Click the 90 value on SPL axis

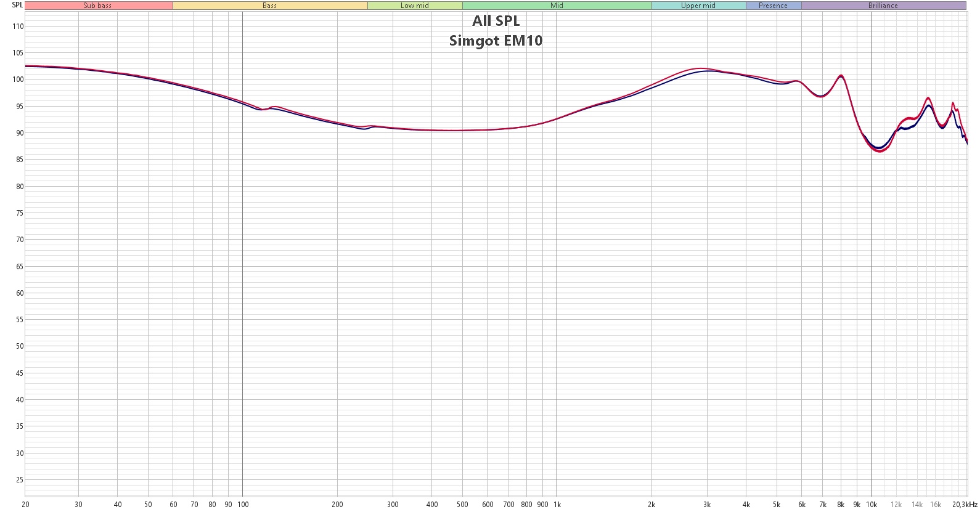(20, 133)
